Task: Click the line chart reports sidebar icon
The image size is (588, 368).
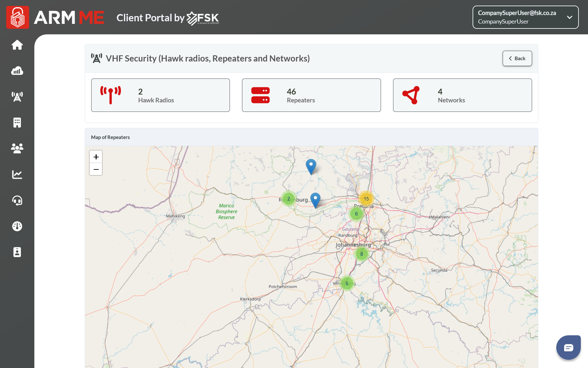Action: [x=17, y=174]
